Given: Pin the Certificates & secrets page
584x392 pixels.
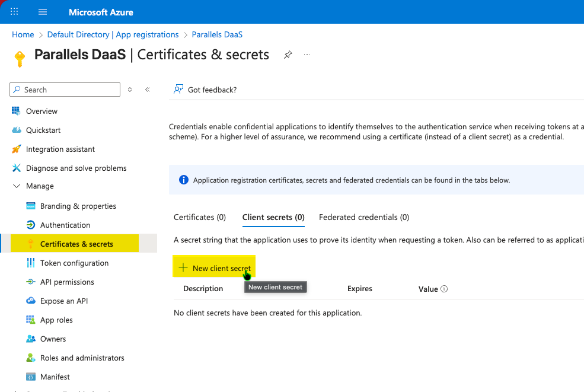Looking at the screenshot, I should pyautogui.click(x=288, y=55).
